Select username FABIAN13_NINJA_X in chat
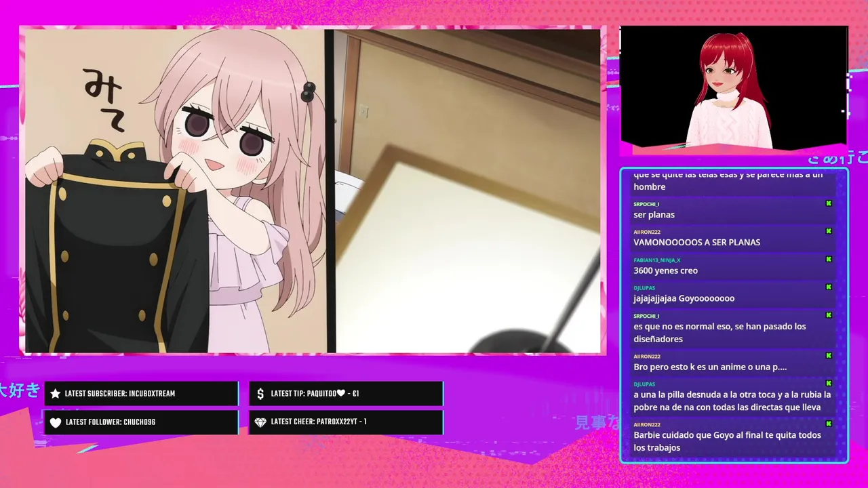The image size is (868, 488). tap(657, 260)
